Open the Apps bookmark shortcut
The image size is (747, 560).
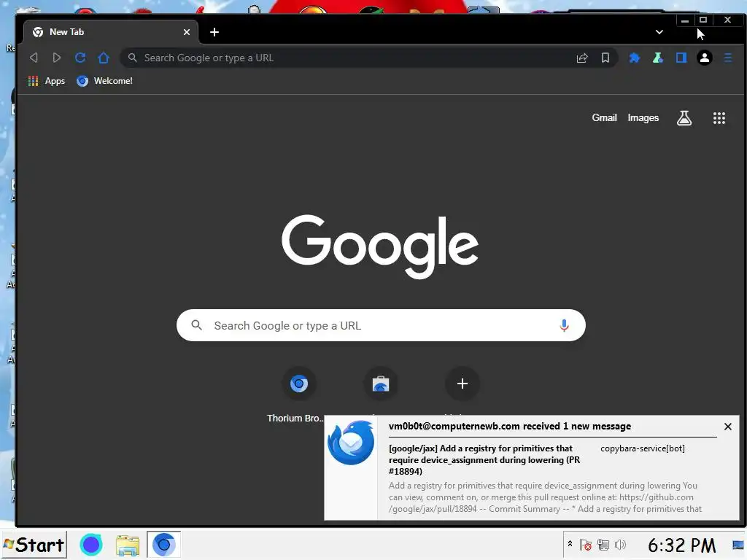pyautogui.click(x=47, y=81)
